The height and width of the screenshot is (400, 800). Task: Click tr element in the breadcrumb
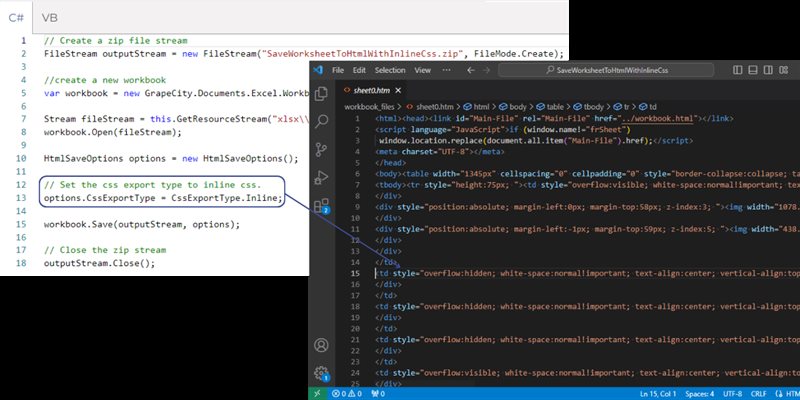click(x=621, y=107)
